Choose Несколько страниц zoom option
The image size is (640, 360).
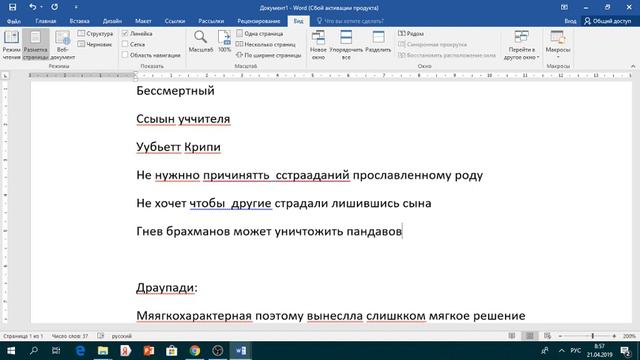[x=266, y=44]
